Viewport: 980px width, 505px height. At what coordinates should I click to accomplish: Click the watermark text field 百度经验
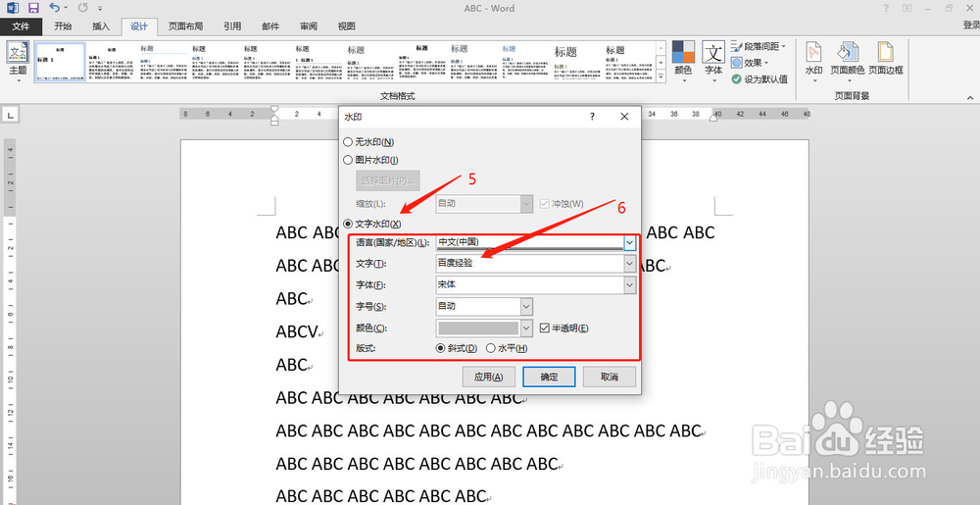coord(530,264)
